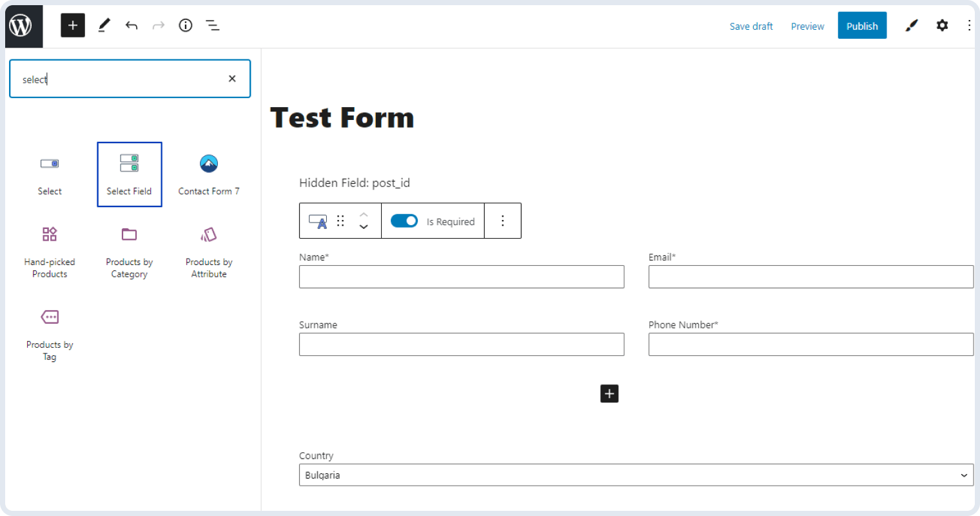Select the pencil Tools icon
Viewport: 980px width, 516px height.
tap(104, 25)
